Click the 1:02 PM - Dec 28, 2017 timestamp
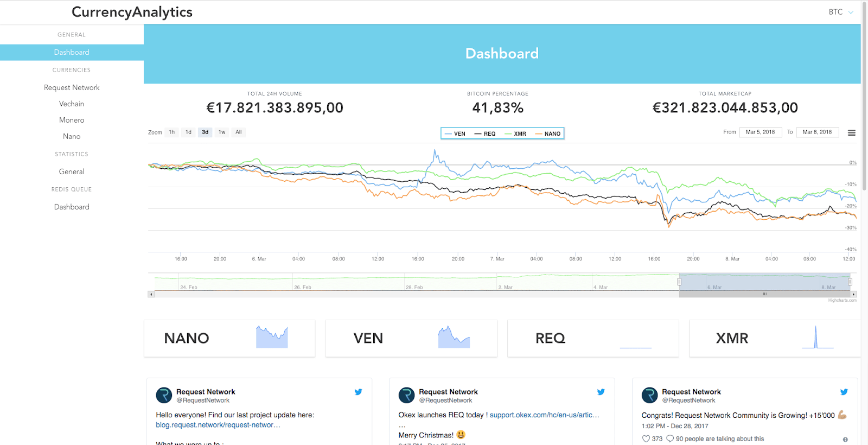Image resolution: width=868 pixels, height=445 pixels. point(675,426)
